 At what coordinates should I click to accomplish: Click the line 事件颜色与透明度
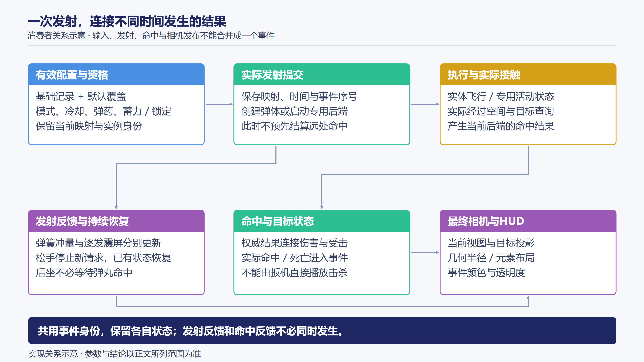[486, 273]
